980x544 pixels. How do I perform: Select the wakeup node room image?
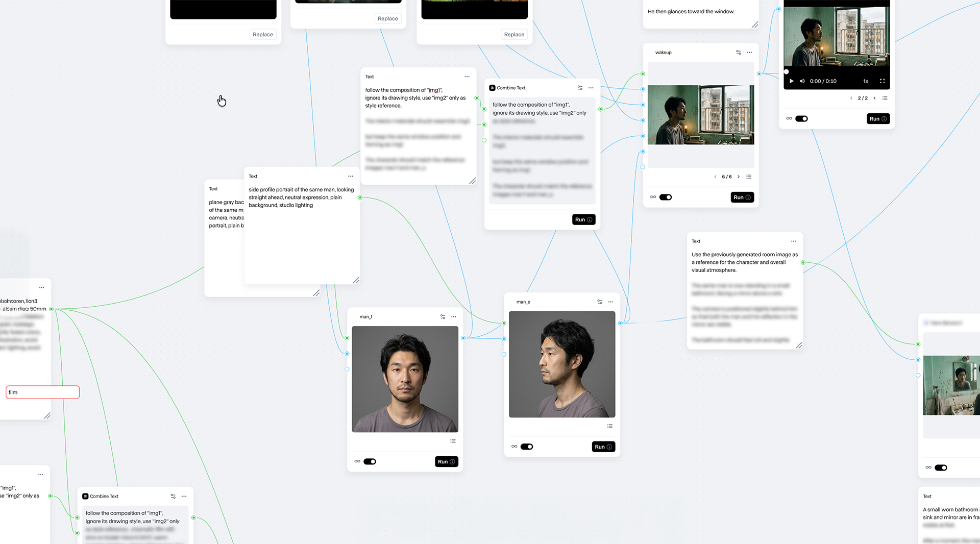[701, 115]
